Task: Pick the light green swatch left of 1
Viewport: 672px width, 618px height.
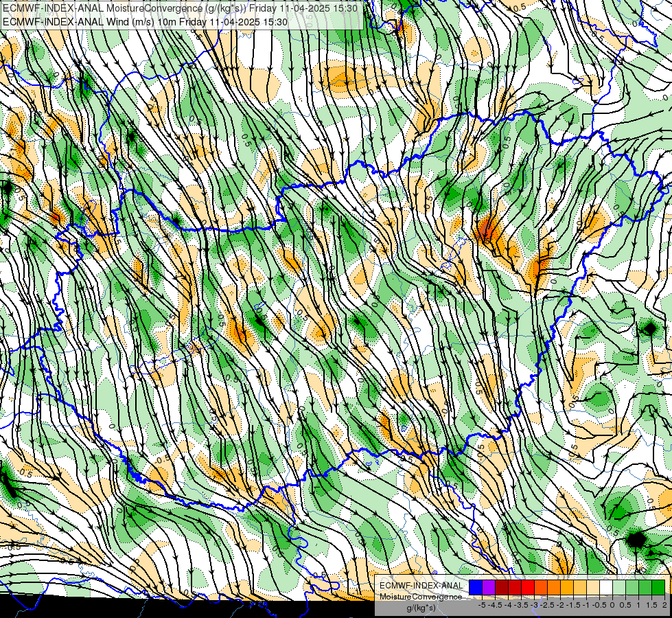Action: tap(632, 588)
